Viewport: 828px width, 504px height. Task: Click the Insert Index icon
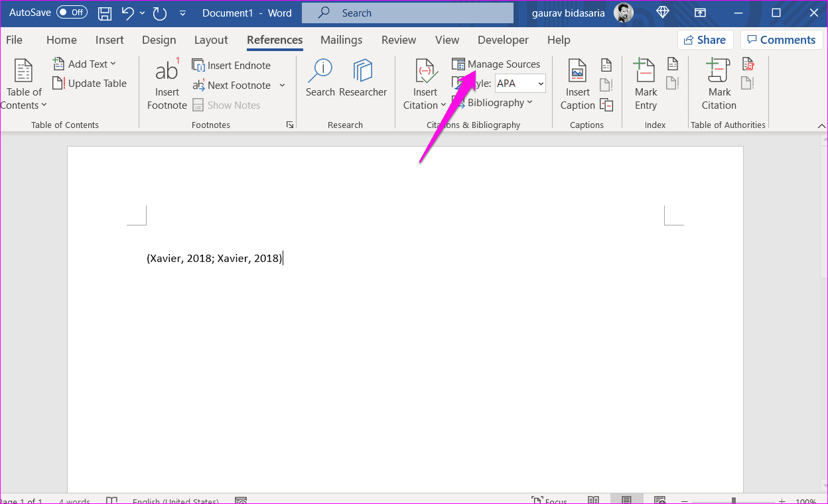[x=672, y=64]
